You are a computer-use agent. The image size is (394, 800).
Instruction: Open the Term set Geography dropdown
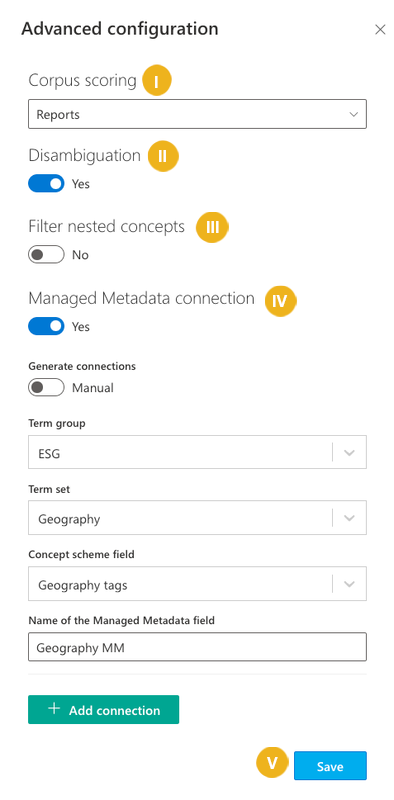(x=197, y=518)
